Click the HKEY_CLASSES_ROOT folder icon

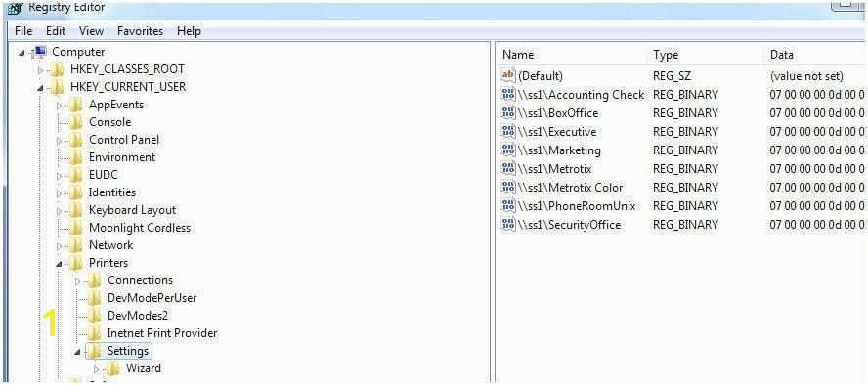(57, 69)
